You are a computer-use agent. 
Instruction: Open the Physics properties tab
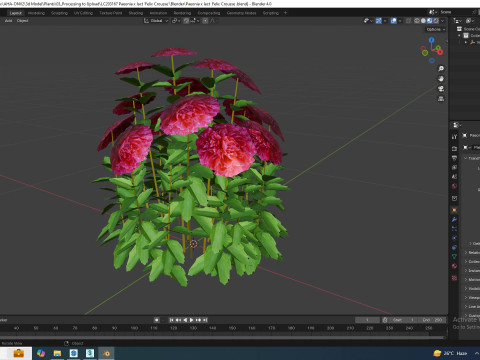pyautogui.click(x=454, y=238)
